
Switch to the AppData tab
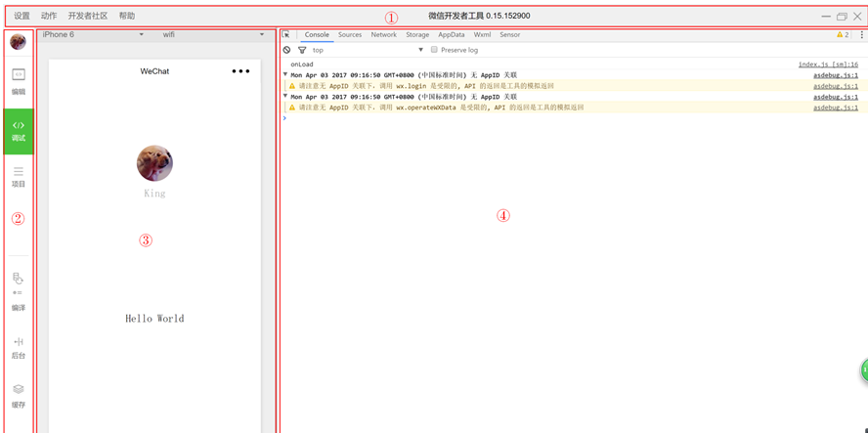coord(452,34)
